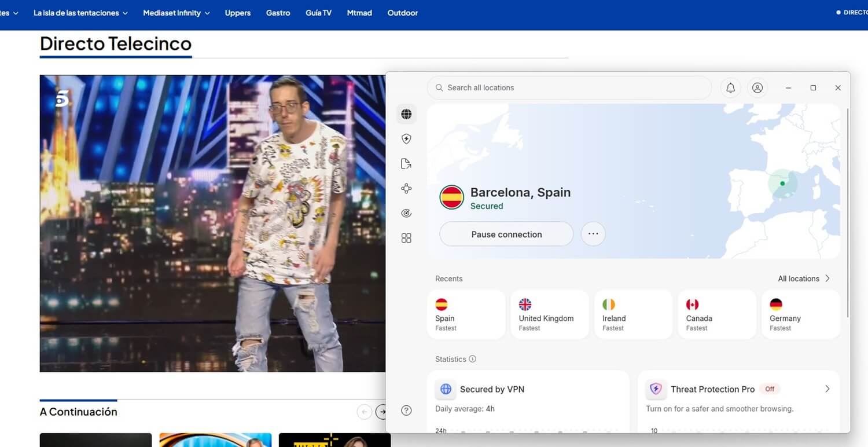The height and width of the screenshot is (447, 868).
Task: Click the Secured by VPN globe icon
Action: coord(446,389)
